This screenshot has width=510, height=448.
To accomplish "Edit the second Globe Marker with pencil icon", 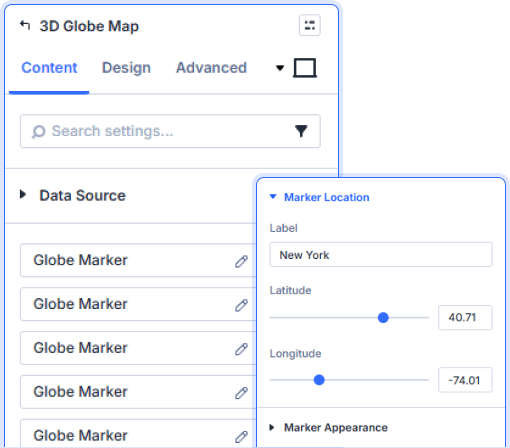I will 241,305.
